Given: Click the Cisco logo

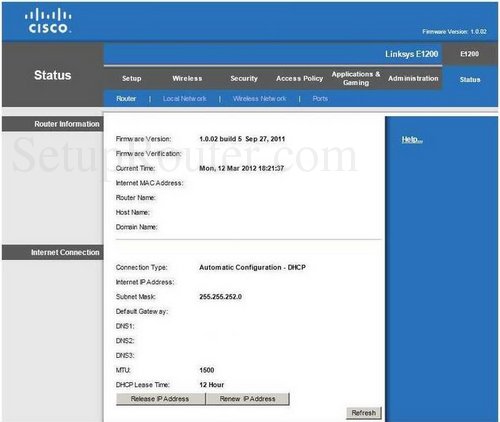Looking at the screenshot, I should [x=48, y=21].
